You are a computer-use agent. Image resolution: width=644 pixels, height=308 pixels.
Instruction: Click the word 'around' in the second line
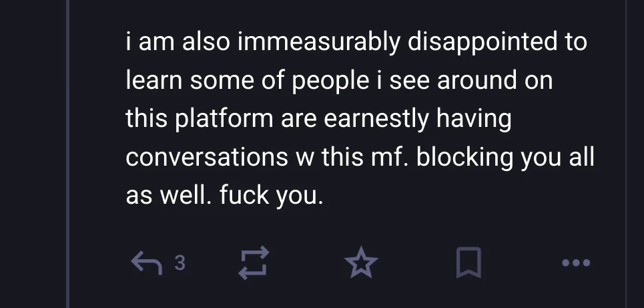[477, 81]
